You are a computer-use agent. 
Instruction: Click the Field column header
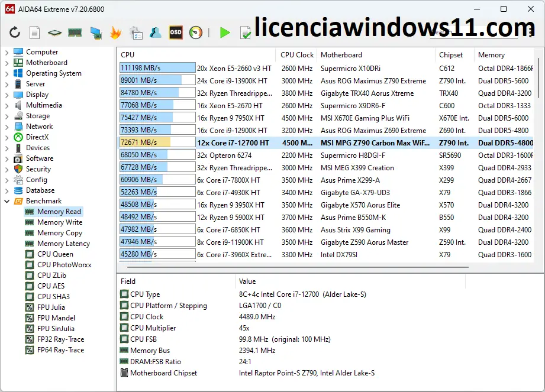pyautogui.click(x=176, y=281)
